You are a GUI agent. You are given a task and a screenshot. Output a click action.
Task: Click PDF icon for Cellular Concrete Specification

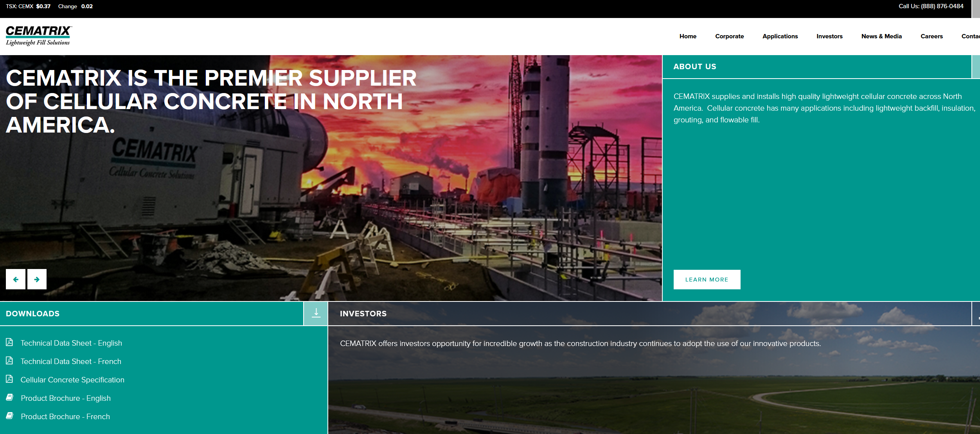coord(9,379)
